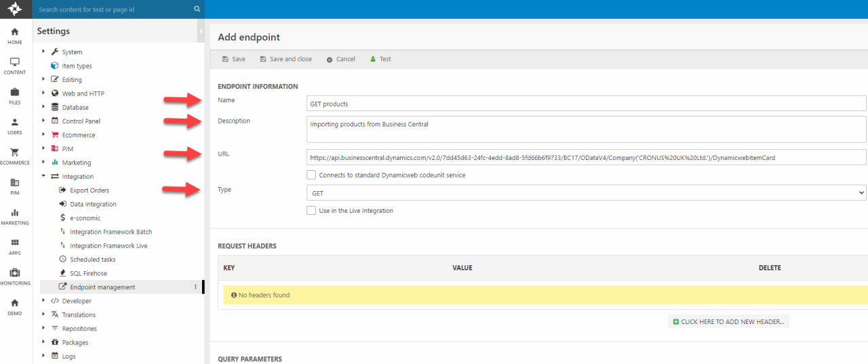Viewport: 868px width, 364px height.
Task: Click the Save and close button
Action: pyautogui.click(x=286, y=59)
